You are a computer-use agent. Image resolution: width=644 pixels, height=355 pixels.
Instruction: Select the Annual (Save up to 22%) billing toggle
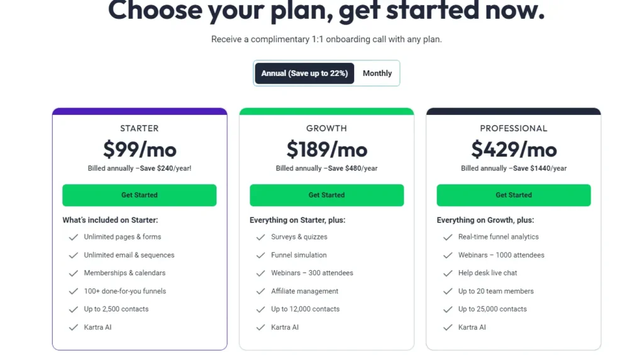304,74
